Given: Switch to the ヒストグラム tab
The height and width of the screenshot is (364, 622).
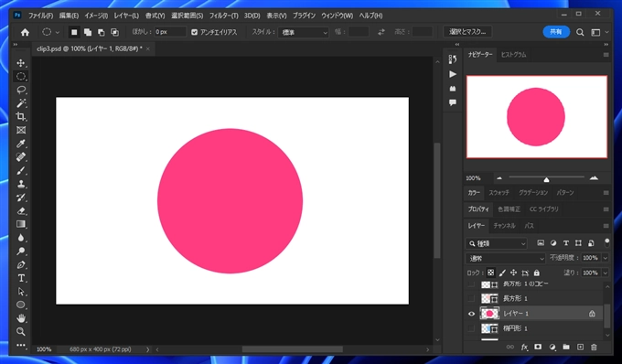Looking at the screenshot, I should point(514,55).
